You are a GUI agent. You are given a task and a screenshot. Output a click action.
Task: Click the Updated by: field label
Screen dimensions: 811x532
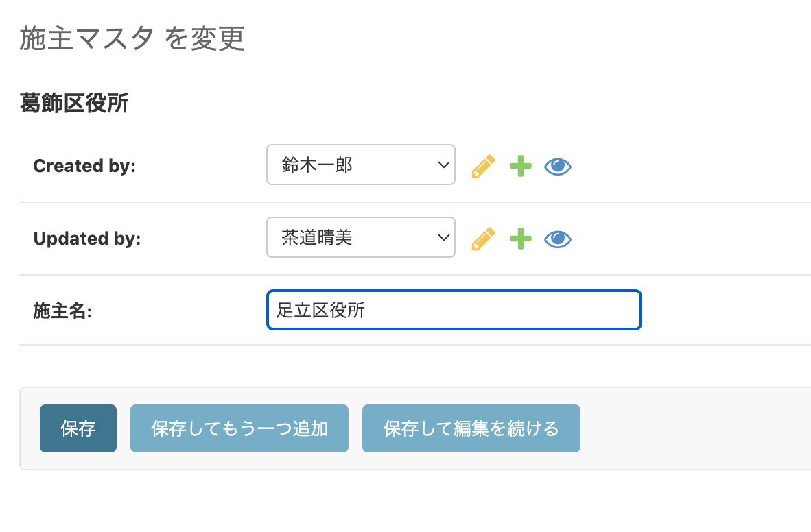click(86, 239)
